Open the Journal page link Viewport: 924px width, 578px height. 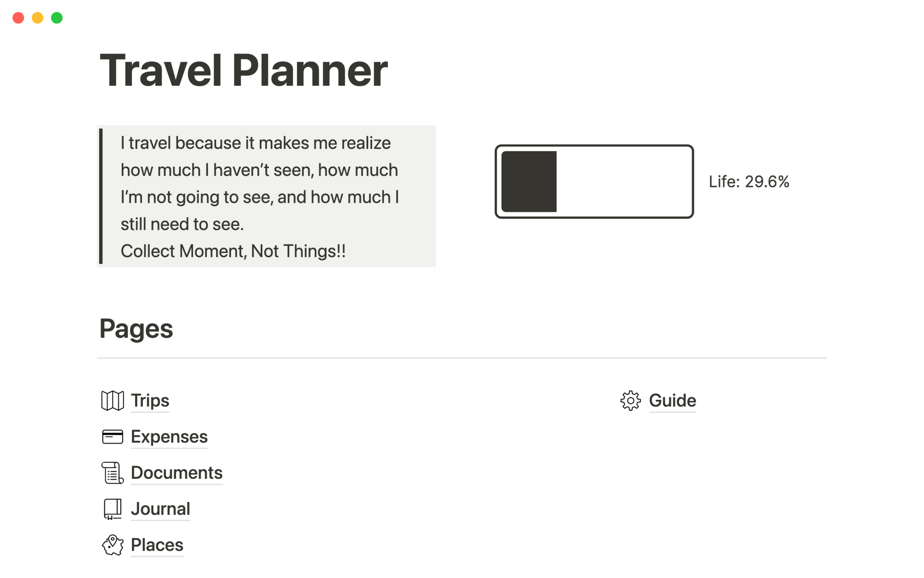click(x=161, y=509)
